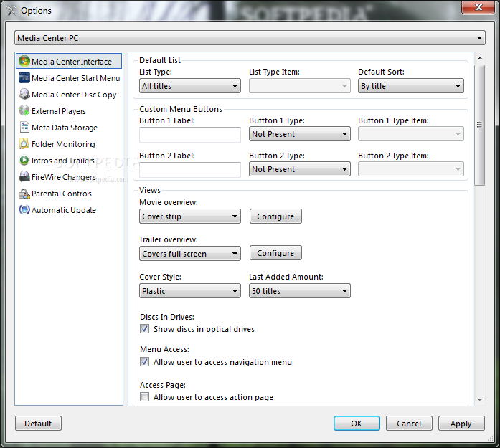Go to External Players label

coord(59,111)
